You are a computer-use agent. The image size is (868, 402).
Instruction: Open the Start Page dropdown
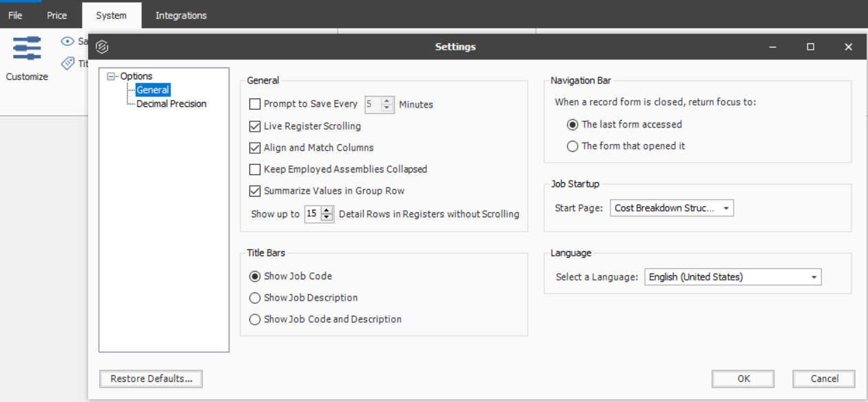click(x=725, y=208)
